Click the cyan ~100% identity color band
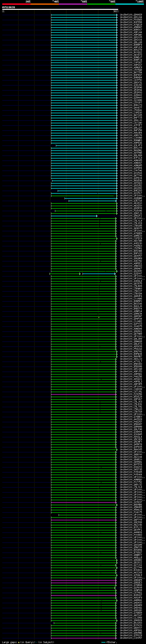The image size is (146, 644). pyautogui.click(x=130, y=4)
